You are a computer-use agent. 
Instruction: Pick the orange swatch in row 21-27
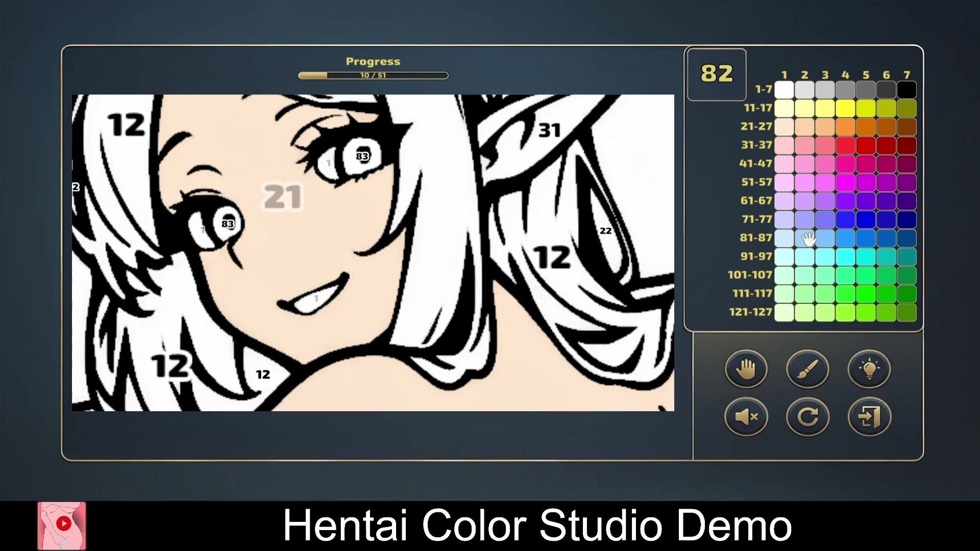tap(845, 127)
